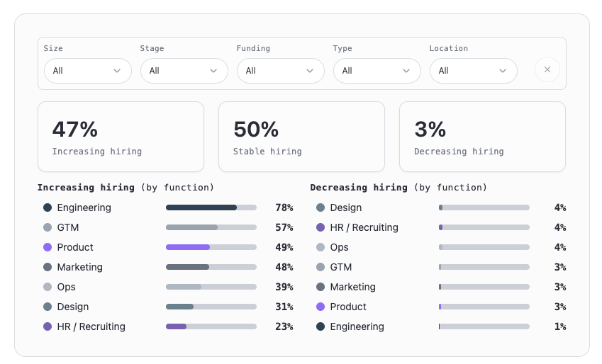Click the Engineering 78% progress bar
This screenshot has height=364, width=602.
click(211, 207)
